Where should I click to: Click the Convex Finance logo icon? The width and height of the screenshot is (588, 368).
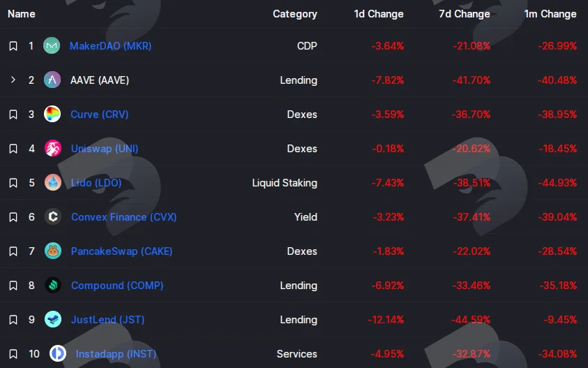pyautogui.click(x=53, y=216)
